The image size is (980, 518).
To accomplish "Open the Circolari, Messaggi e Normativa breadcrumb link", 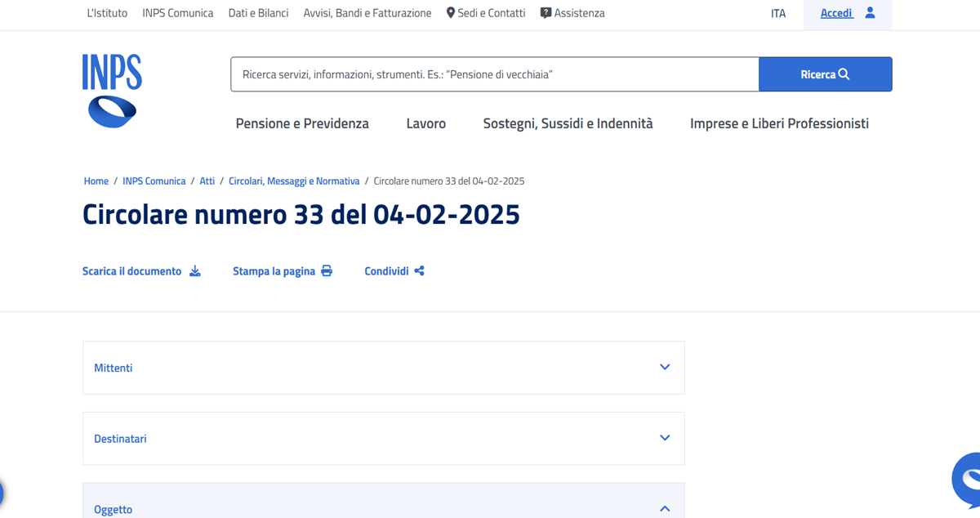I will point(294,181).
